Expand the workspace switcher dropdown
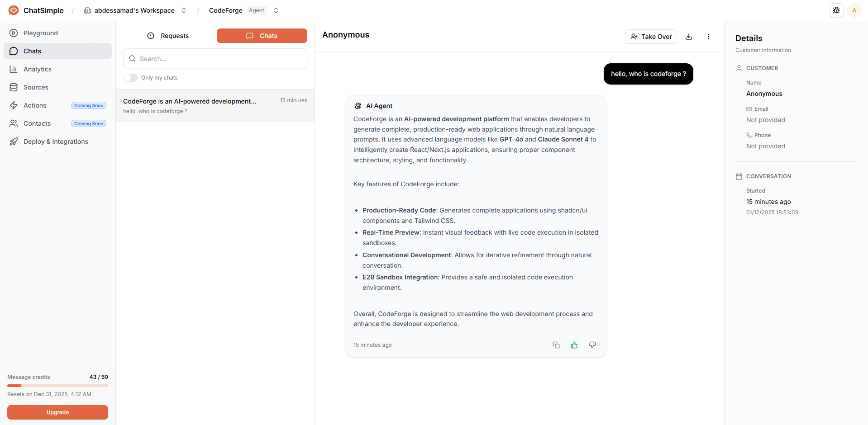 [184, 10]
